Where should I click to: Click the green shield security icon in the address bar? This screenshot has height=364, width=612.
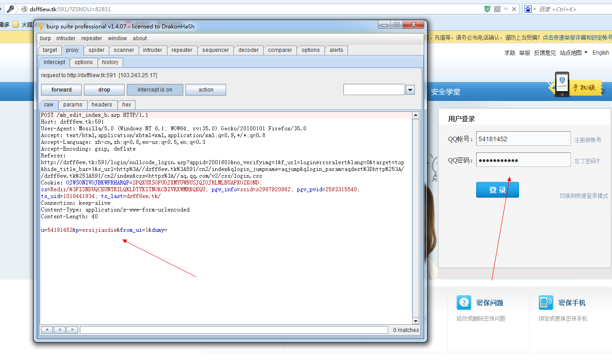(487, 9)
